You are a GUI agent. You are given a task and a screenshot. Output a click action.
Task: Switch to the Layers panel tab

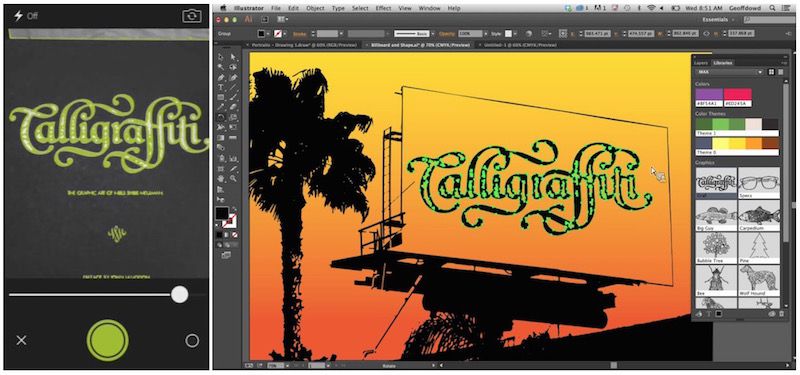[701, 63]
